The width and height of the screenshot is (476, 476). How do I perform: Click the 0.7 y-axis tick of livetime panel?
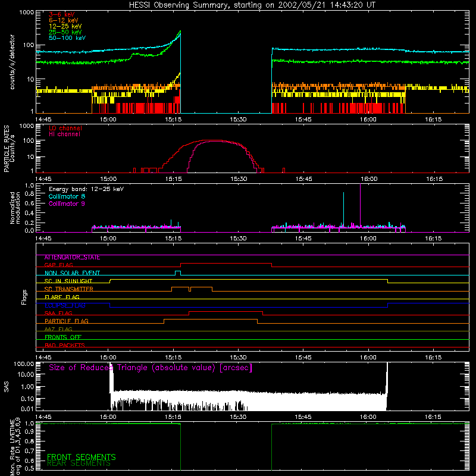point(29,450)
